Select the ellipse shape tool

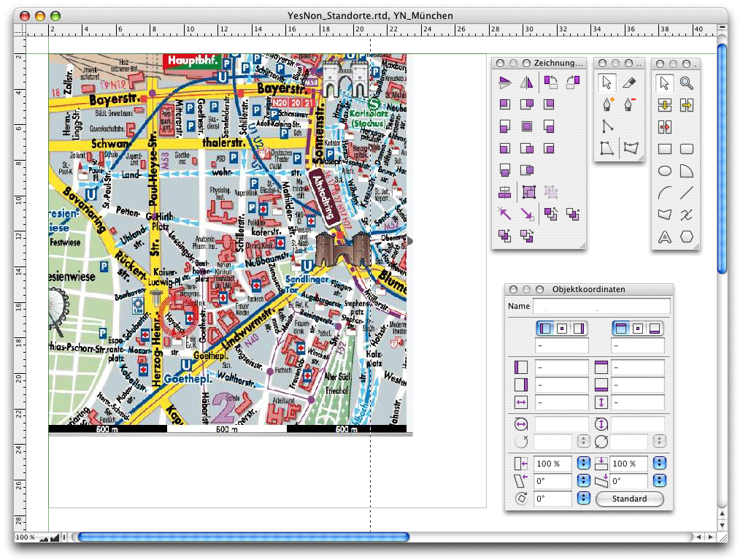coord(665,171)
